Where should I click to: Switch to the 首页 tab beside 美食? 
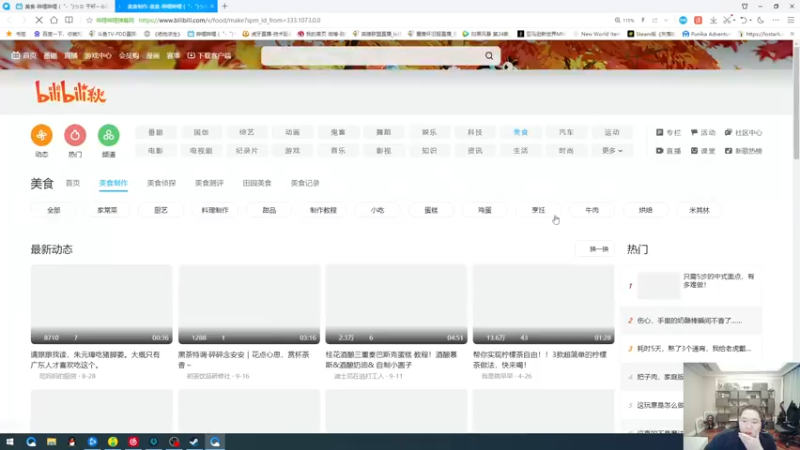72,183
